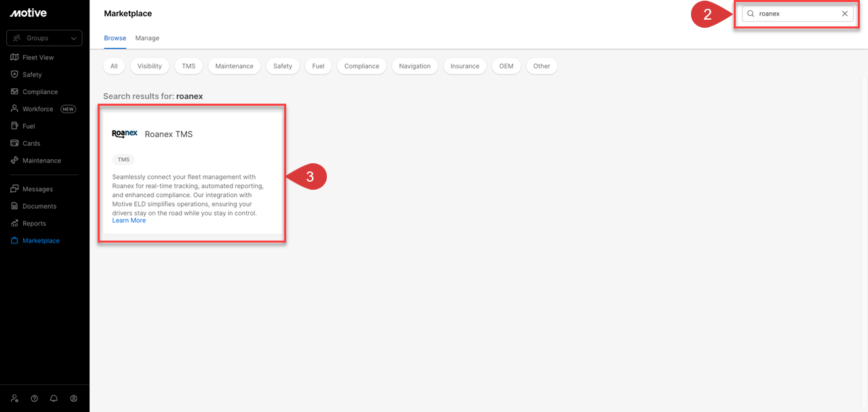Clear the search text with the X
Screen dimensions: 868x412
click(844, 14)
